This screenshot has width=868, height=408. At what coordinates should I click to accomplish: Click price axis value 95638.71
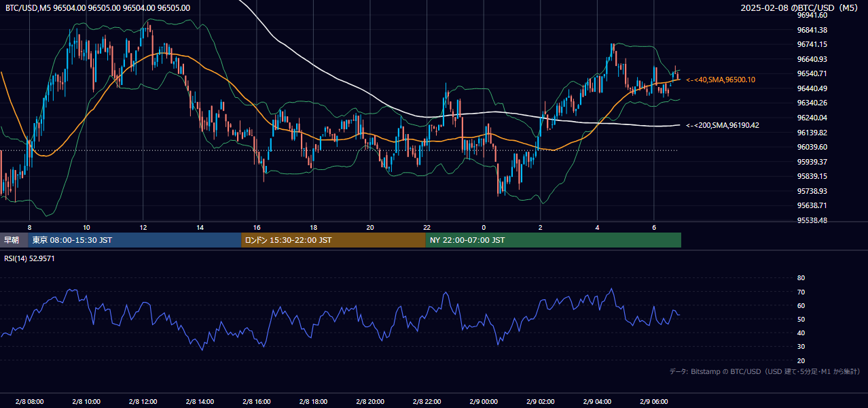[x=812, y=205]
